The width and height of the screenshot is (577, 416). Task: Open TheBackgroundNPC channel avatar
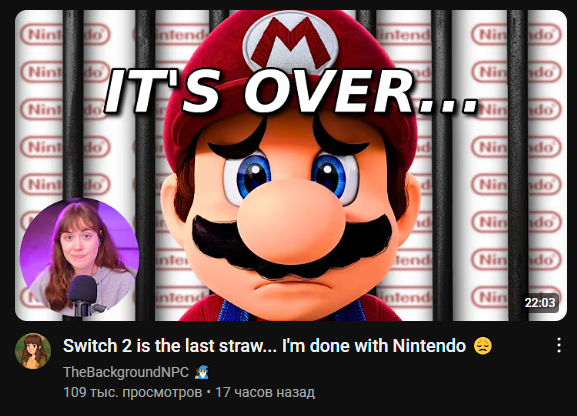point(33,351)
